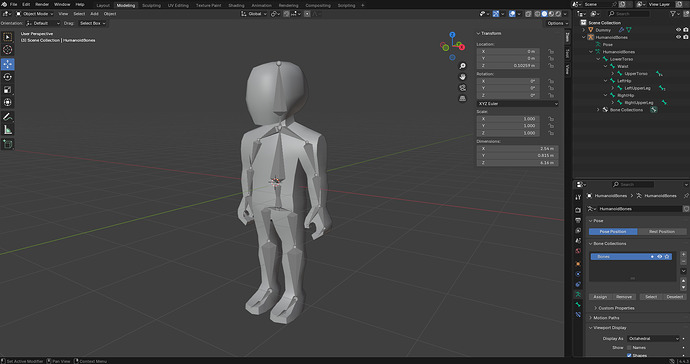Activate the Rotate tool

point(7,77)
